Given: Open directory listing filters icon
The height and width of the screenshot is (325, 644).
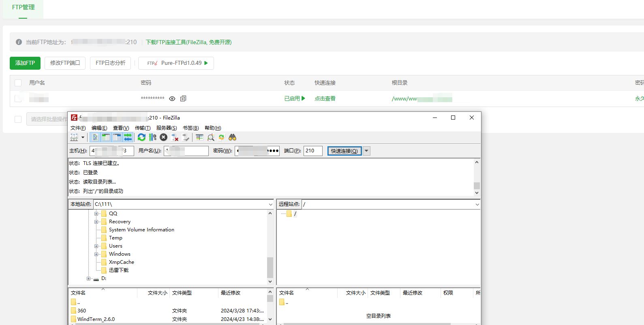Looking at the screenshot, I should [x=199, y=137].
